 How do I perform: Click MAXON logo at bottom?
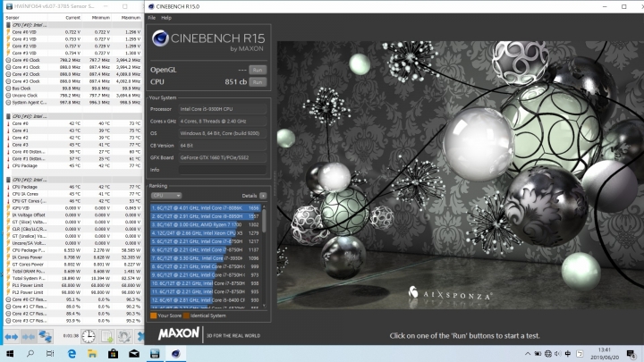click(x=179, y=333)
